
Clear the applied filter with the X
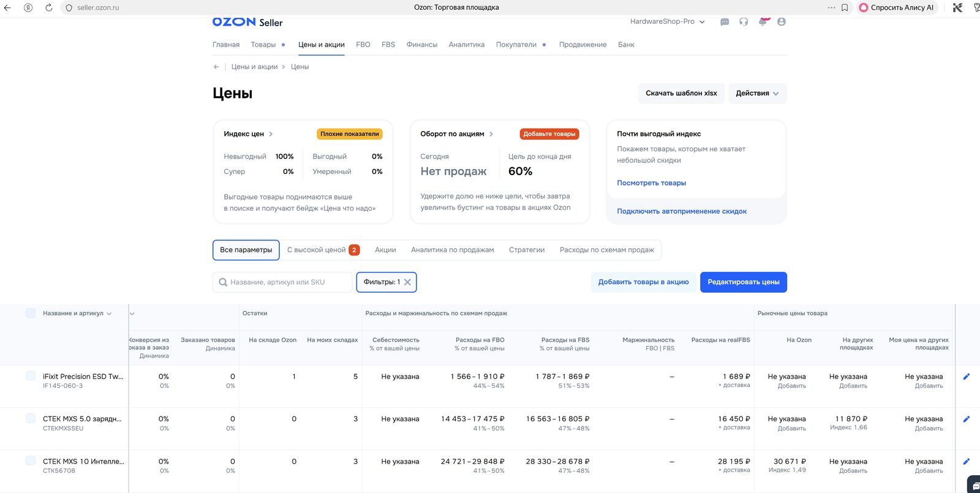pyautogui.click(x=407, y=282)
